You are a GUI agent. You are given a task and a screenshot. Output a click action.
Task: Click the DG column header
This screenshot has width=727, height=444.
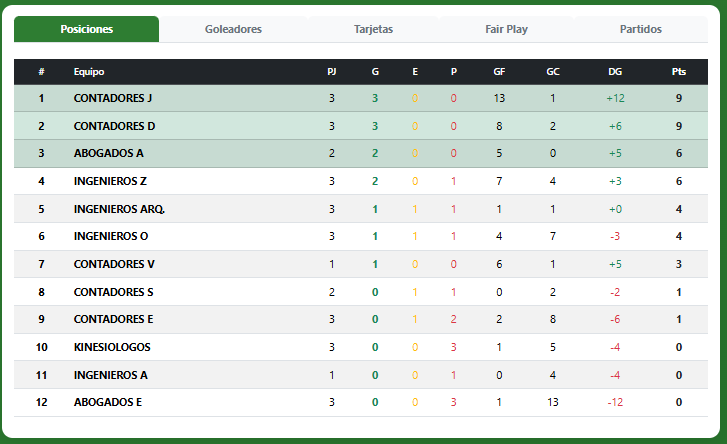[x=615, y=72]
